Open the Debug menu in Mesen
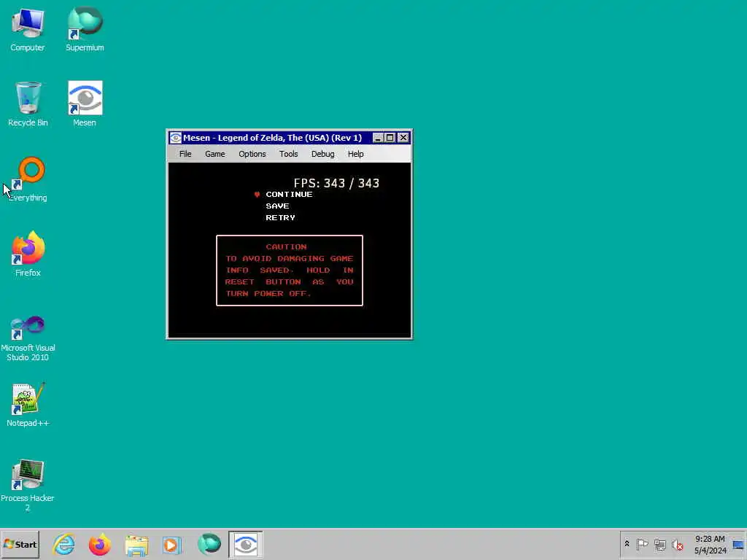The image size is (747, 560). (322, 154)
